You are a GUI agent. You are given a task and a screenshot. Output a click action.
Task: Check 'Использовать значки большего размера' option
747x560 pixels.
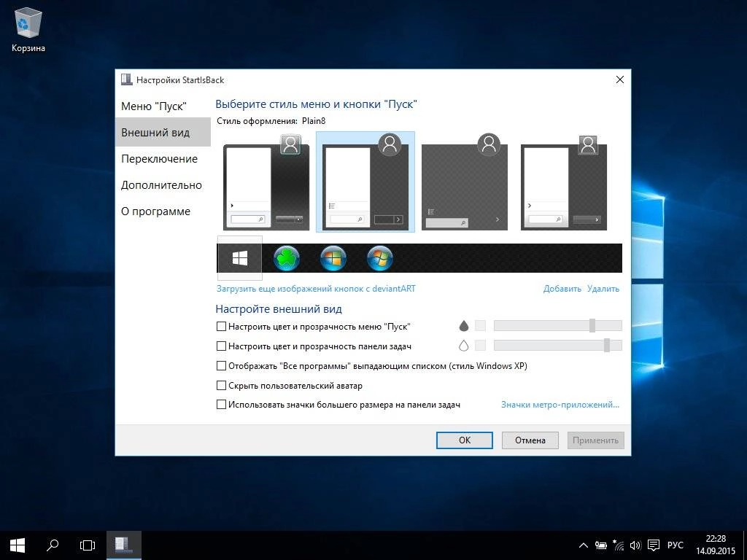pos(221,404)
